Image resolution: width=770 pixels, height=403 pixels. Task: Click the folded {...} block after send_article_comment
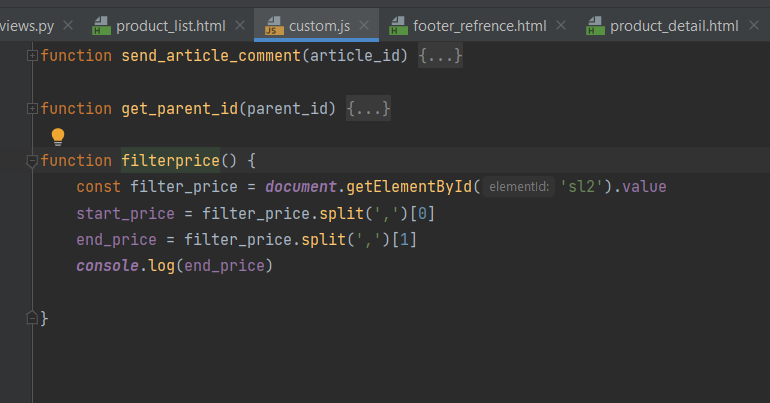click(x=440, y=56)
